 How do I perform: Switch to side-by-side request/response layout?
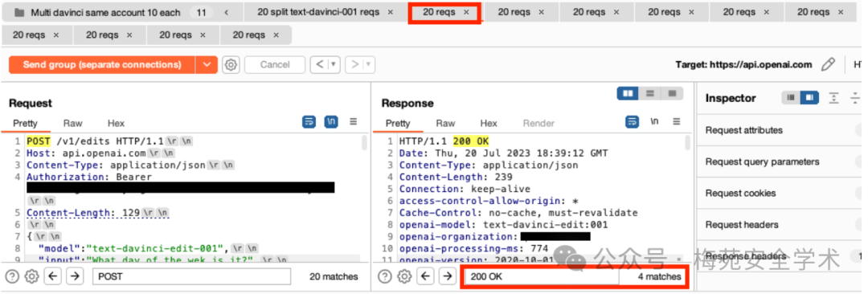point(628,93)
